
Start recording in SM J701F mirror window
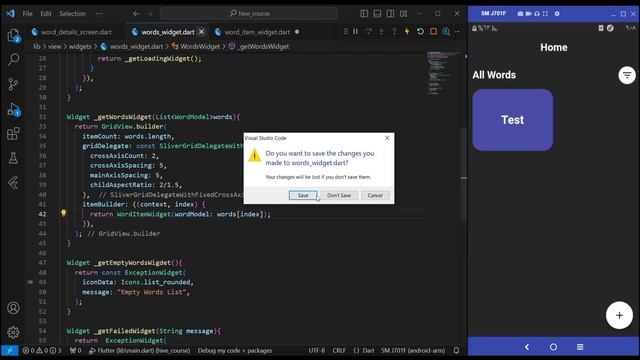pos(528,13)
